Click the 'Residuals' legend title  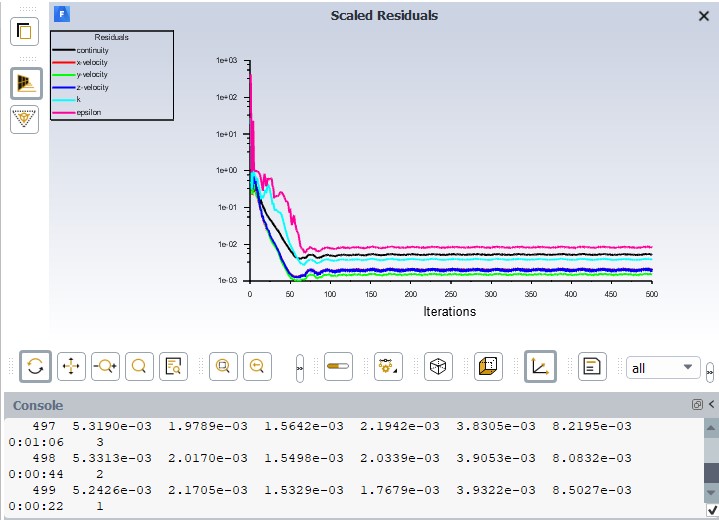111,37
